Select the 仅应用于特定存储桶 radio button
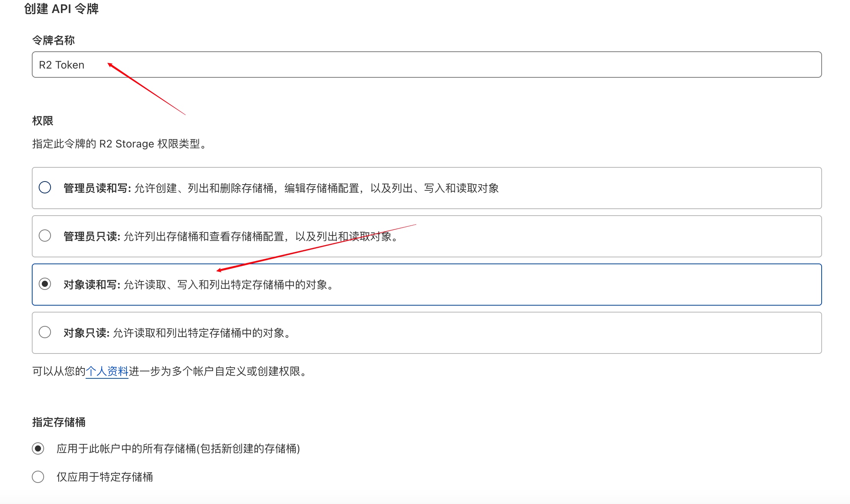The height and width of the screenshot is (504, 850). point(38,477)
